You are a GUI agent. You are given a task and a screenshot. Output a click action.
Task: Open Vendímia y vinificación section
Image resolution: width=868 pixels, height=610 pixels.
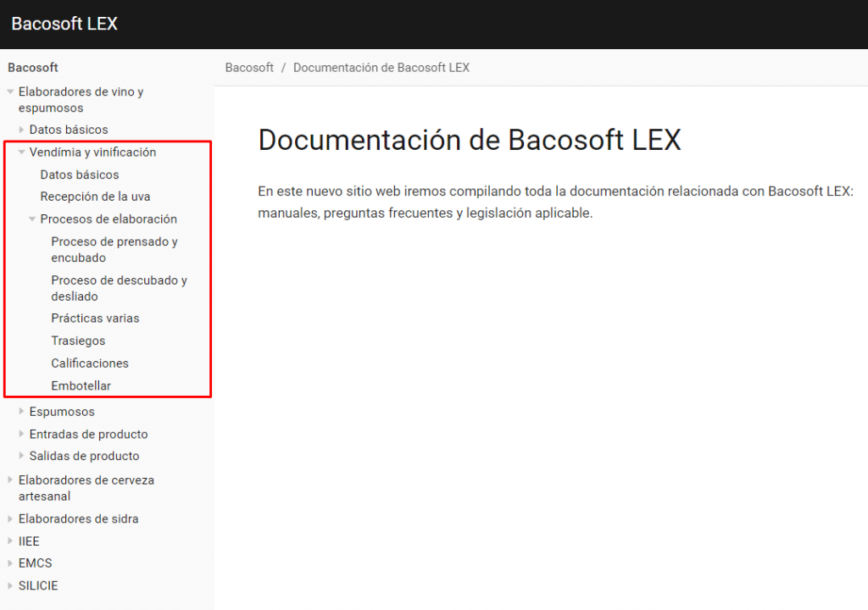click(x=92, y=152)
